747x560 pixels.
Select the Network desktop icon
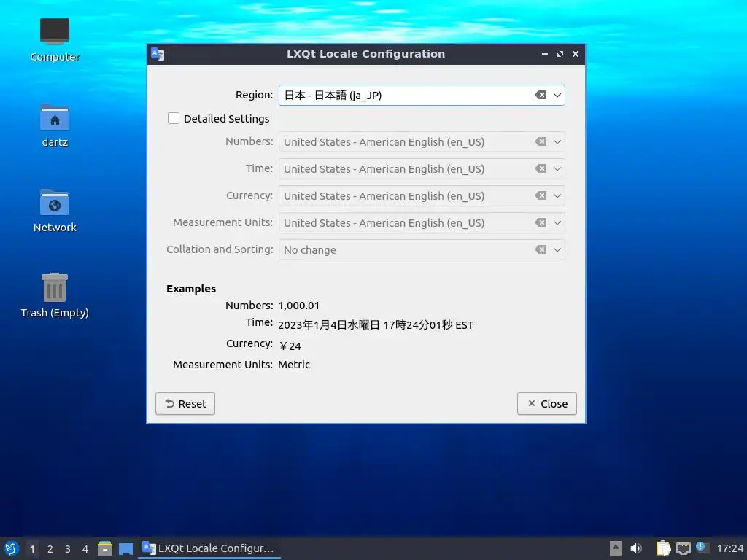pos(55,211)
